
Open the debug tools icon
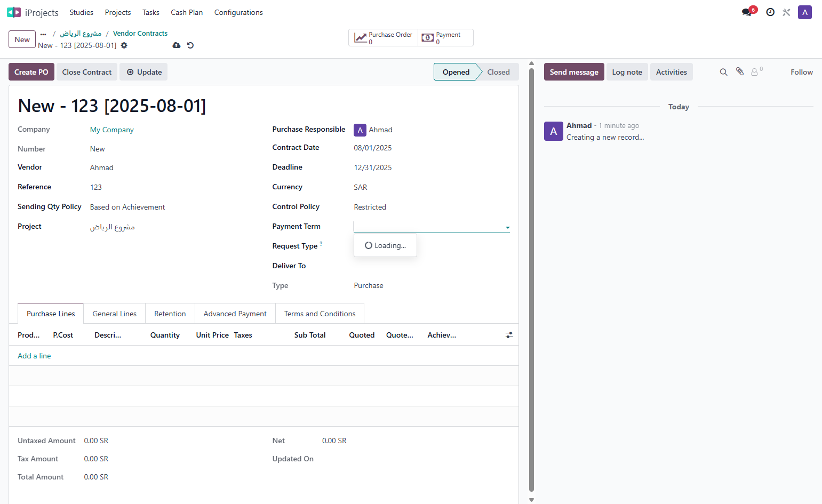click(x=786, y=12)
